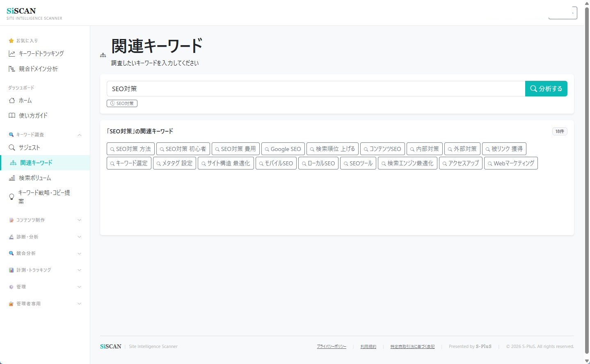
Task: Select the 検索順位 上げる keyword chip
Action: (332, 149)
